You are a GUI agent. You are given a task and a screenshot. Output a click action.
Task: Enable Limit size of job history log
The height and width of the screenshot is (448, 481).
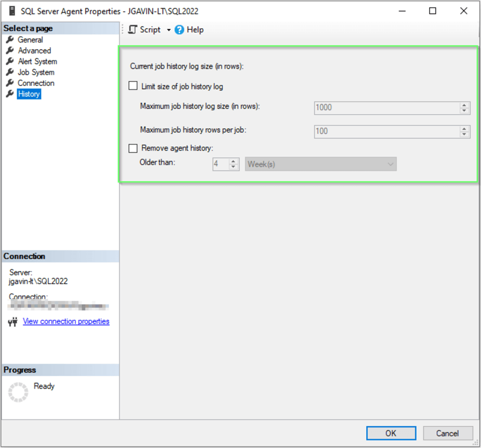pyautogui.click(x=133, y=85)
